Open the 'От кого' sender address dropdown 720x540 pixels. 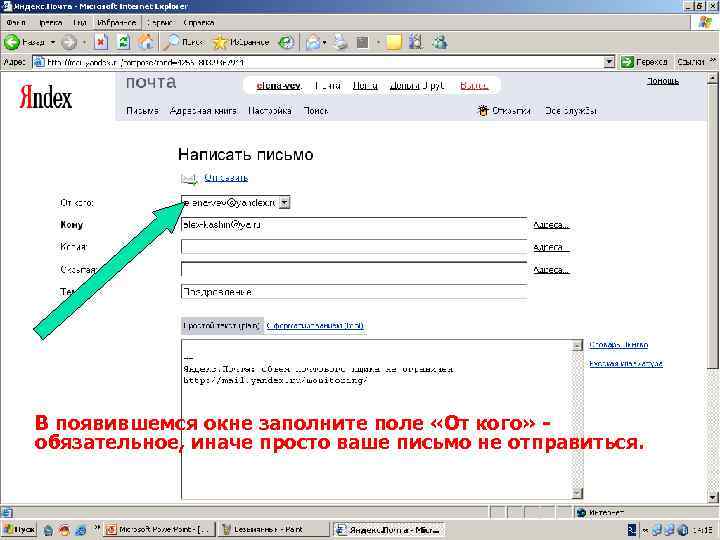click(x=285, y=202)
